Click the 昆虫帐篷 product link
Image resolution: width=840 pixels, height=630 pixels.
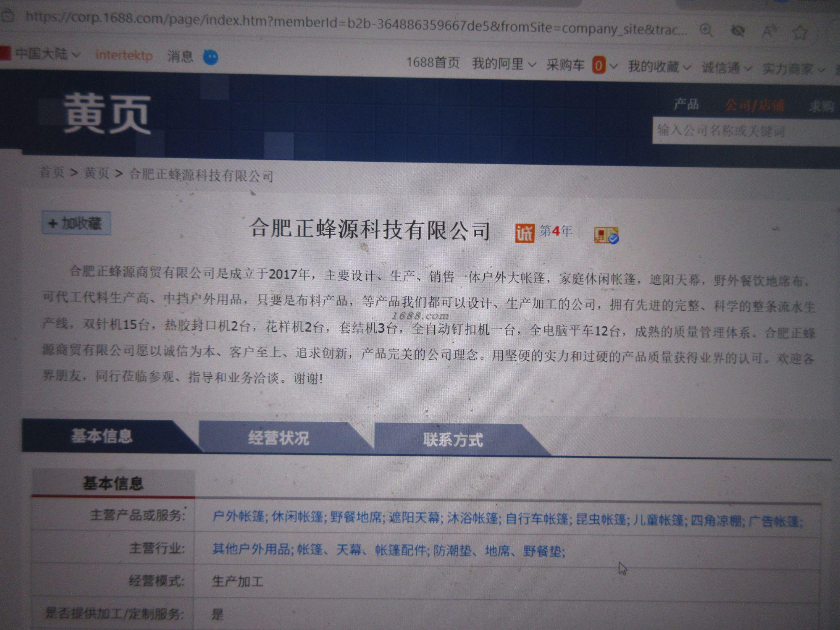(601, 520)
